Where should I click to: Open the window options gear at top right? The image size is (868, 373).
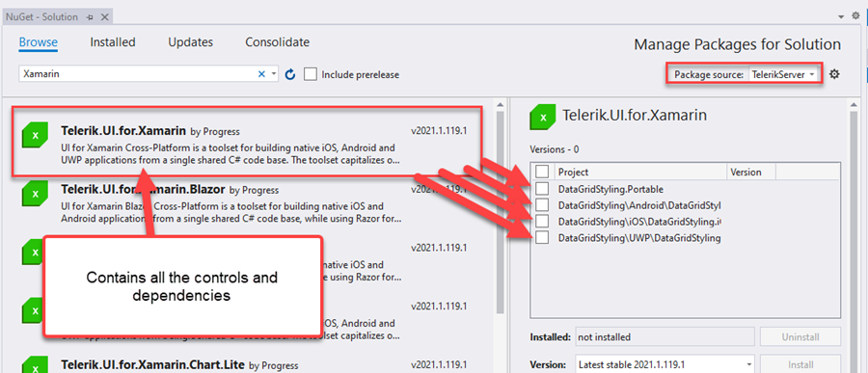(x=855, y=16)
